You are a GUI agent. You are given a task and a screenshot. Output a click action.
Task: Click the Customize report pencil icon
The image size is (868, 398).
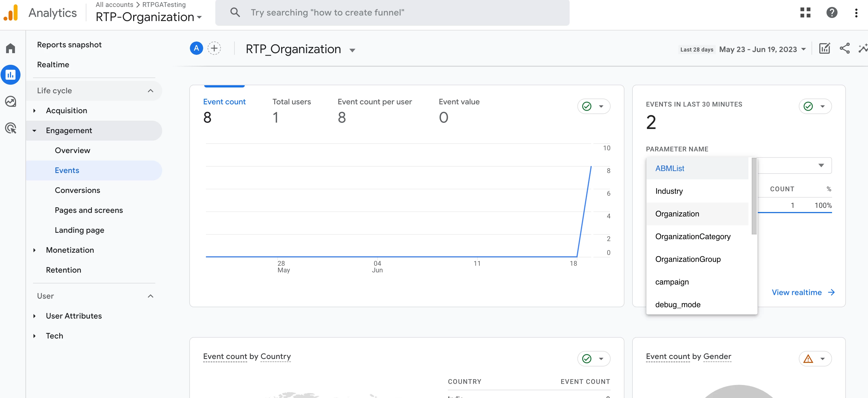pyautogui.click(x=824, y=48)
